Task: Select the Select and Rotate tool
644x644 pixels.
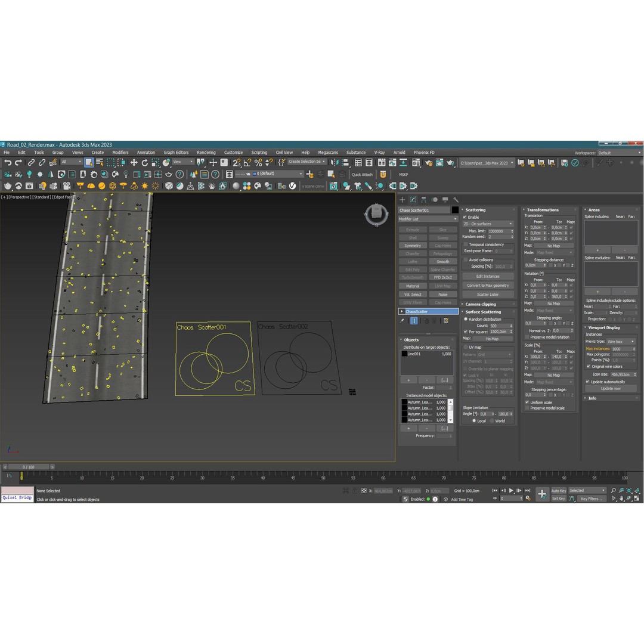Action: [x=145, y=163]
